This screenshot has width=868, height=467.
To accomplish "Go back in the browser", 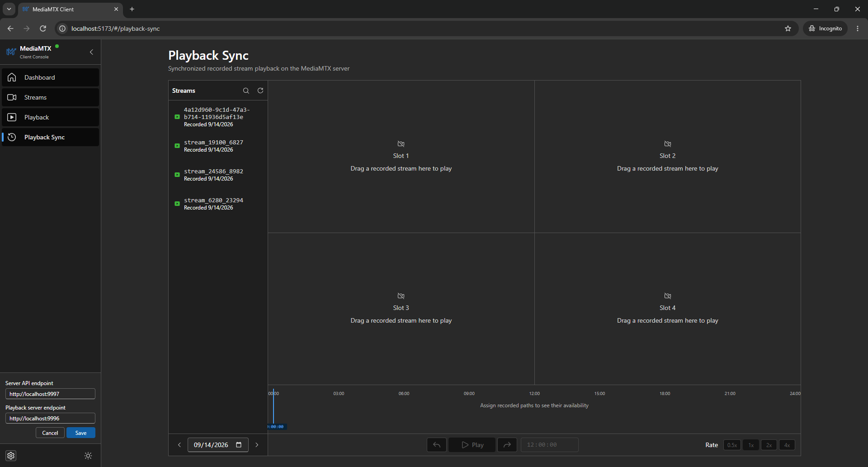I will [x=10, y=29].
